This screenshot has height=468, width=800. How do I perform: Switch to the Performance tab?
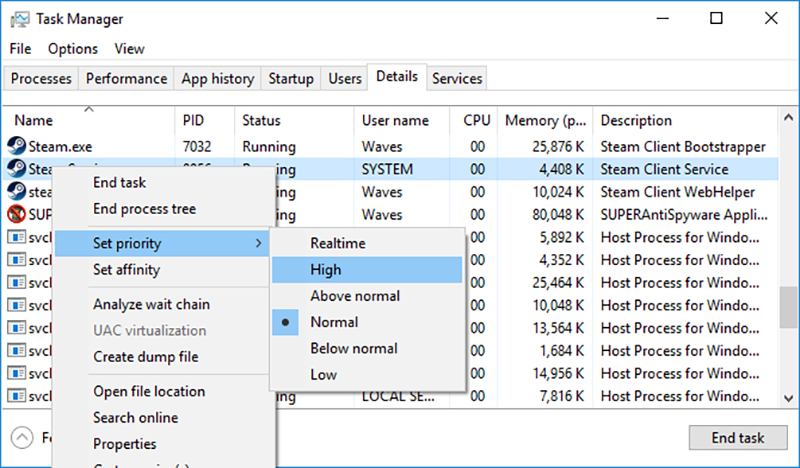tap(126, 78)
